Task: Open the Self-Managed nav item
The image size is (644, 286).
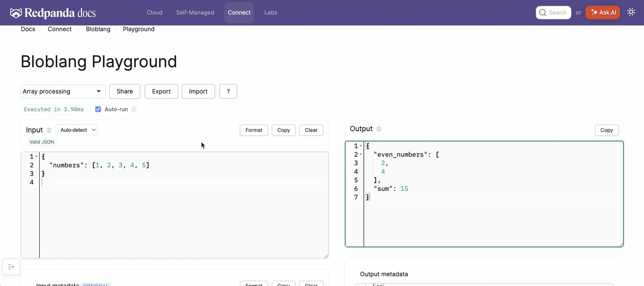Action: point(195,12)
